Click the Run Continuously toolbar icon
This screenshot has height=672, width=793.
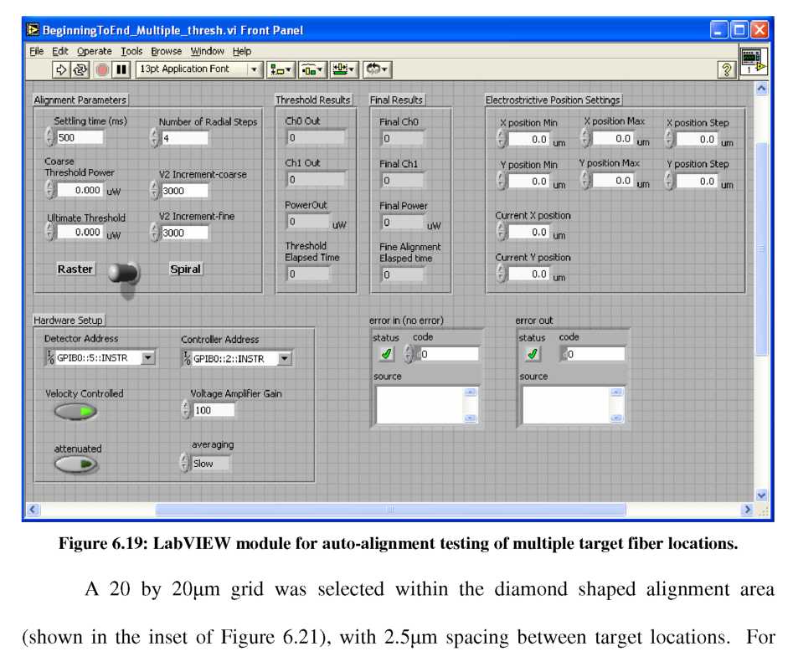(x=80, y=69)
